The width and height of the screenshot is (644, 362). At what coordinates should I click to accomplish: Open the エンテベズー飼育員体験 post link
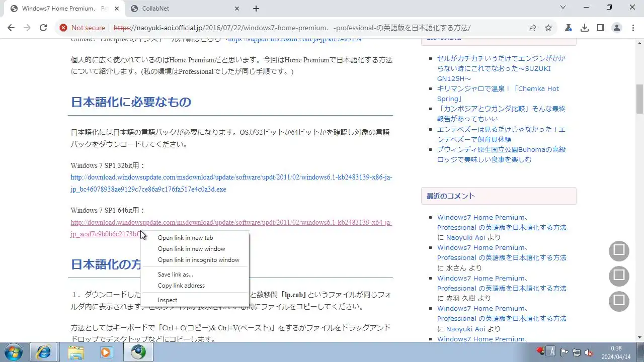click(501, 134)
